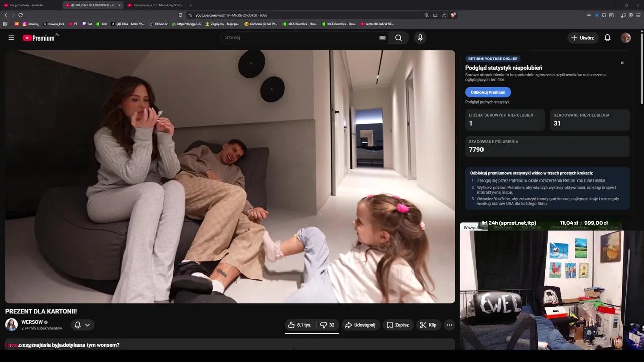
Task: Go back in browser history
Action: coord(6,15)
